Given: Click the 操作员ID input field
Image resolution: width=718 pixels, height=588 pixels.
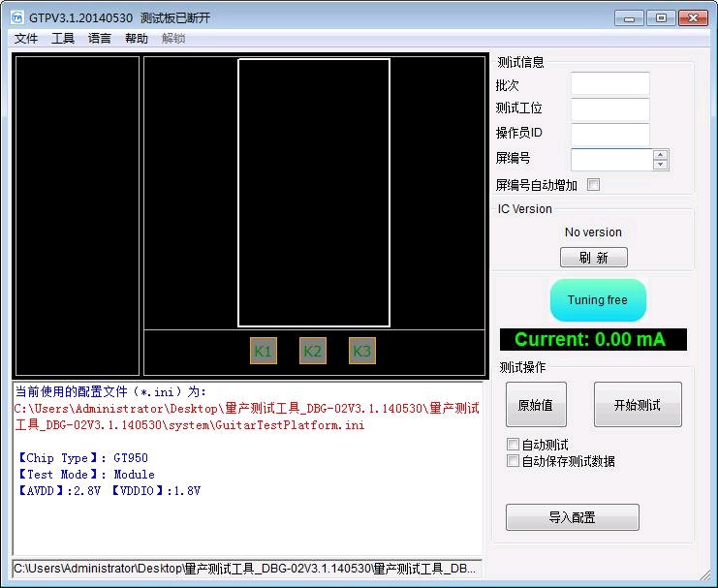Looking at the screenshot, I should [609, 135].
